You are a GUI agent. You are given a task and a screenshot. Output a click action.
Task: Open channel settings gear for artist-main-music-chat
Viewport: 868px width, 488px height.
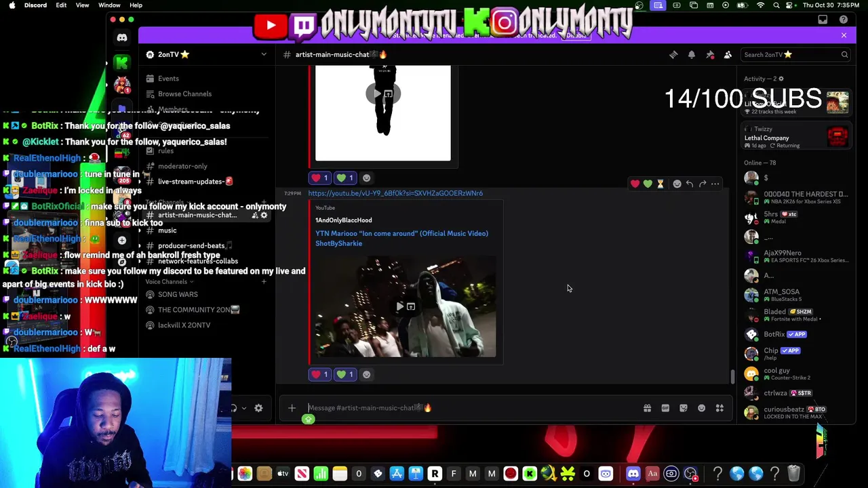pos(264,216)
